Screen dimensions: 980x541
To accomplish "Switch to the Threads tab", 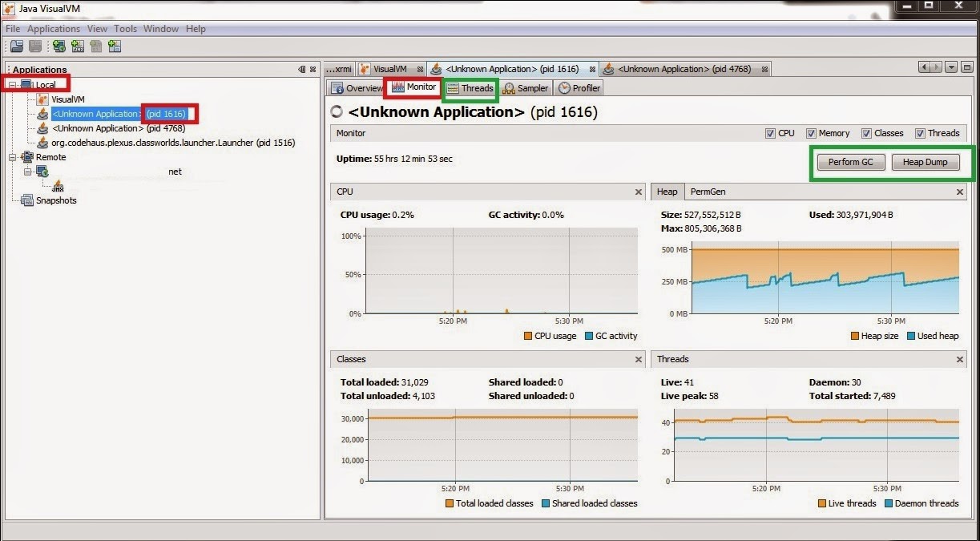I will click(470, 88).
